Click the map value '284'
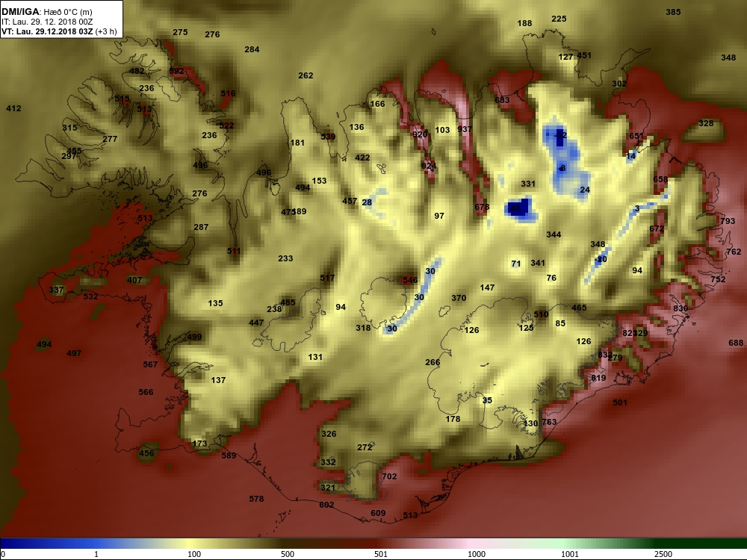Image resolution: width=747 pixels, height=560 pixels. tap(252, 49)
